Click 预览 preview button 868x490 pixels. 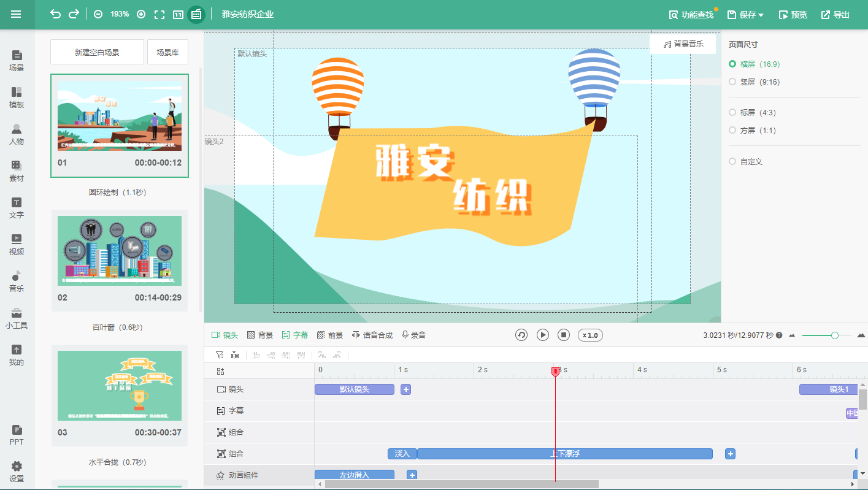pos(793,15)
